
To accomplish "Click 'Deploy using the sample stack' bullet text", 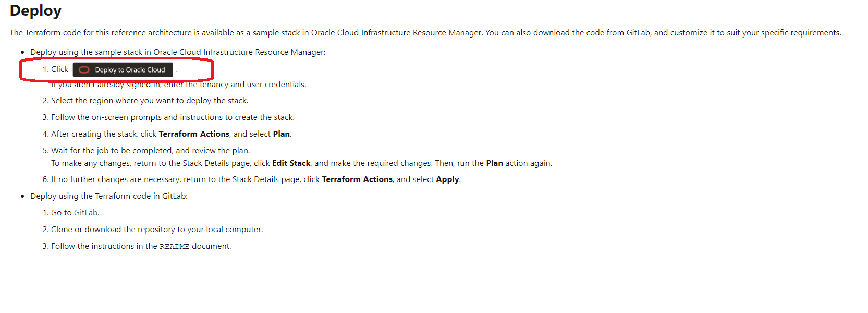I will point(178,52).
